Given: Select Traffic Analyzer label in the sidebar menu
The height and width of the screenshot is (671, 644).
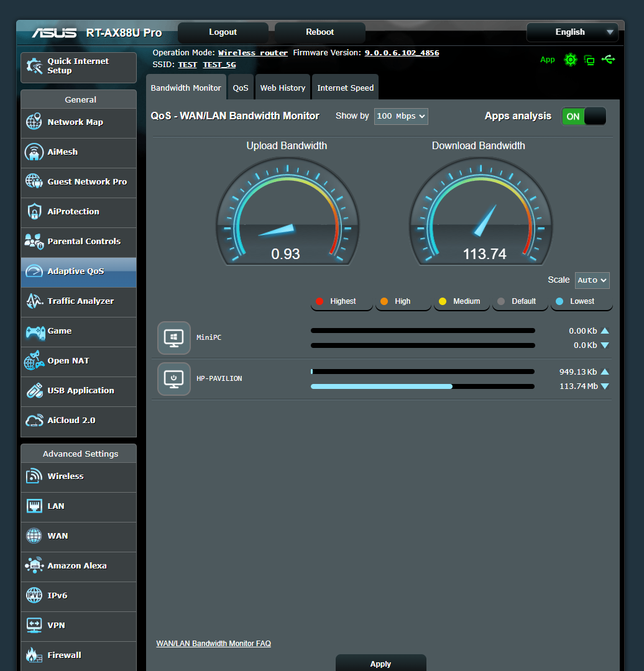Looking at the screenshot, I should pos(81,301).
